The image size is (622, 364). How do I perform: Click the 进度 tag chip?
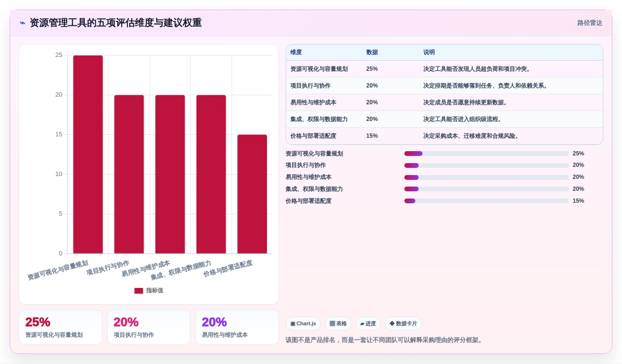[x=368, y=324]
